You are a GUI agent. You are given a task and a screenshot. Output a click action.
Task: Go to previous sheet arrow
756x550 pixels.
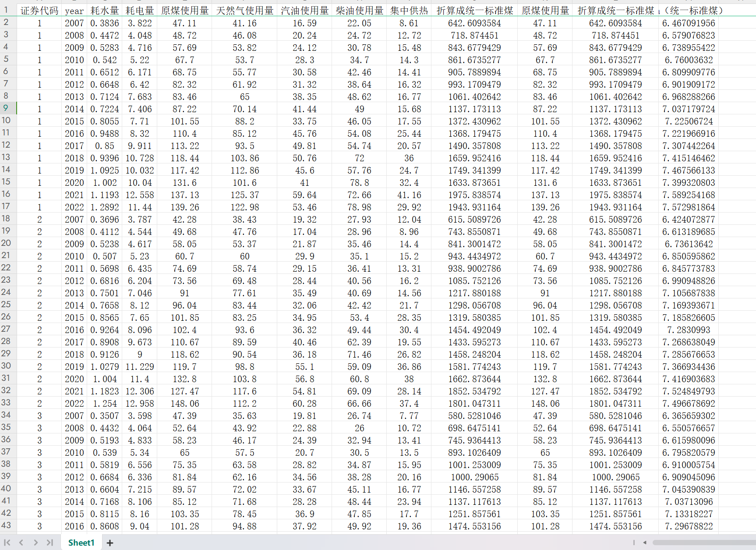21,543
